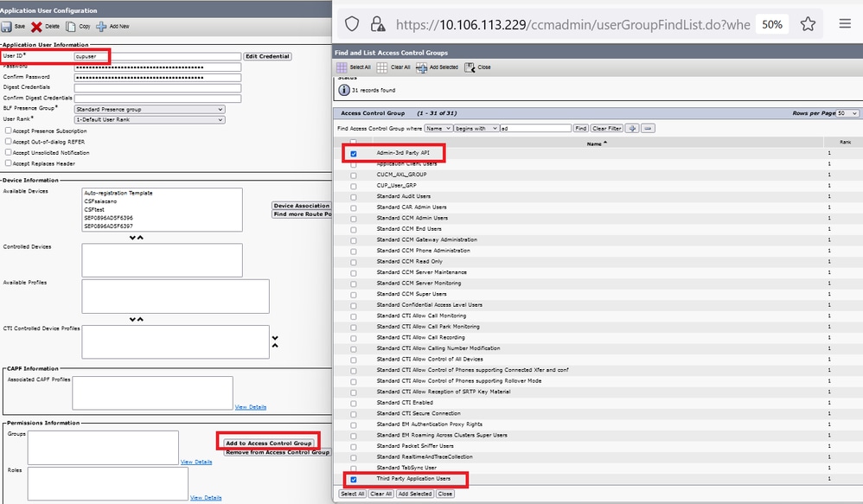Click the blue plus Add New icon
This screenshot has width=863, height=504.
(x=101, y=27)
